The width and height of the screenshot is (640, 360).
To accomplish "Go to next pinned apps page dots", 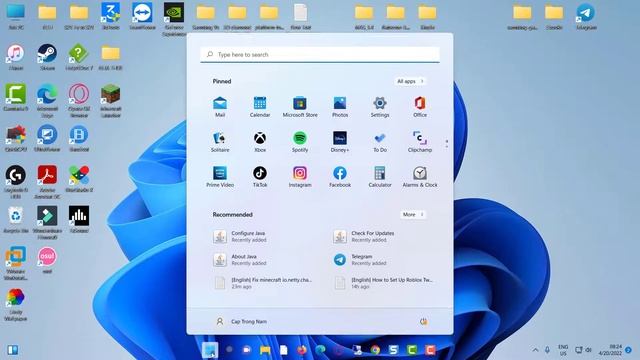I will point(447,143).
